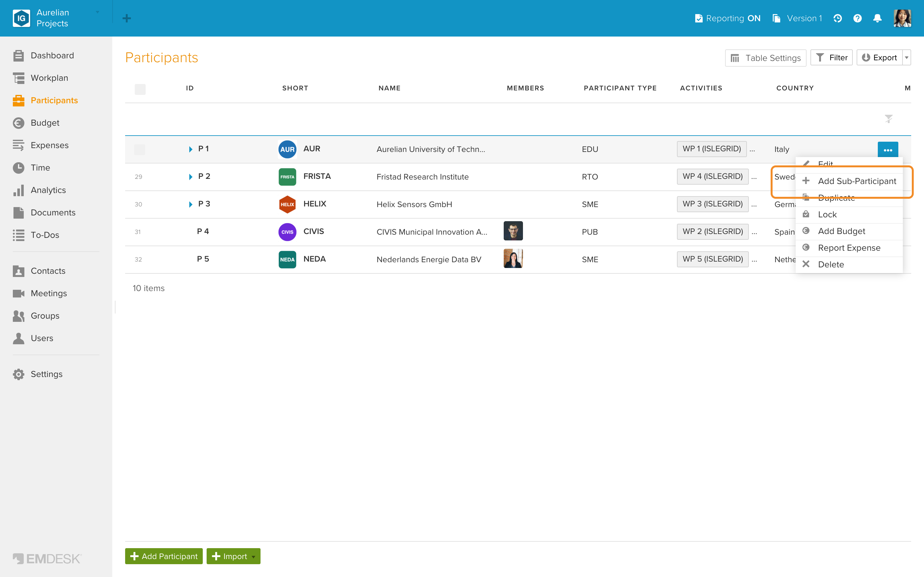Toggle the select-all checkbox in header
Image resolution: width=924 pixels, height=577 pixels.
[140, 89]
